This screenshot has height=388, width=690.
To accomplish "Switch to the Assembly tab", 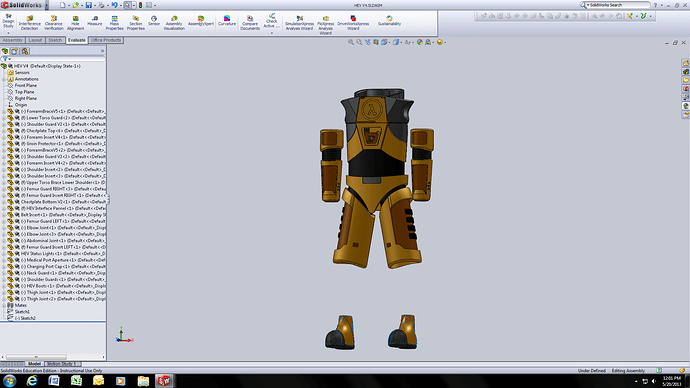I will [12, 40].
